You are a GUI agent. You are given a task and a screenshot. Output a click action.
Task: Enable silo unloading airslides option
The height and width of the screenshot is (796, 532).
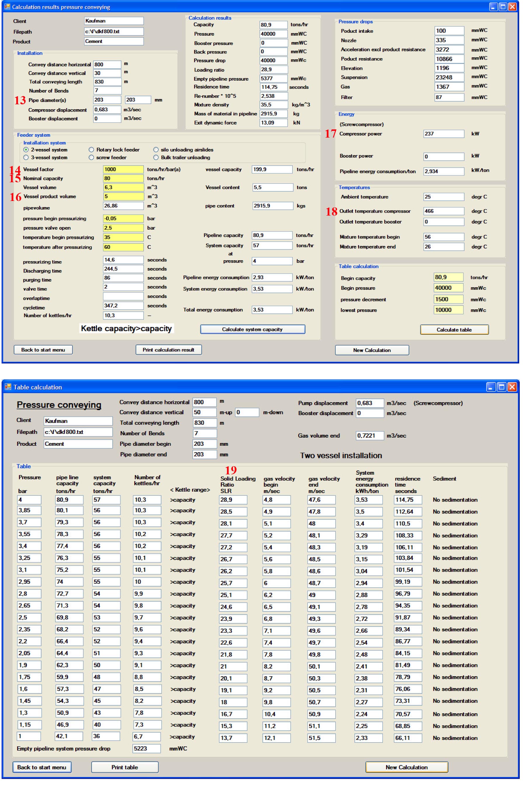(x=156, y=150)
